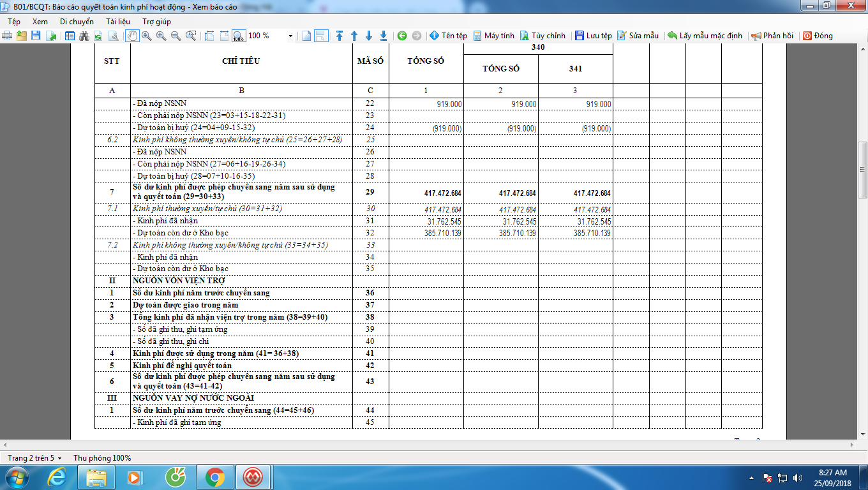868x490 pixels.
Task: Click code cell '29' in MÃ SỐ column
Action: (x=370, y=192)
